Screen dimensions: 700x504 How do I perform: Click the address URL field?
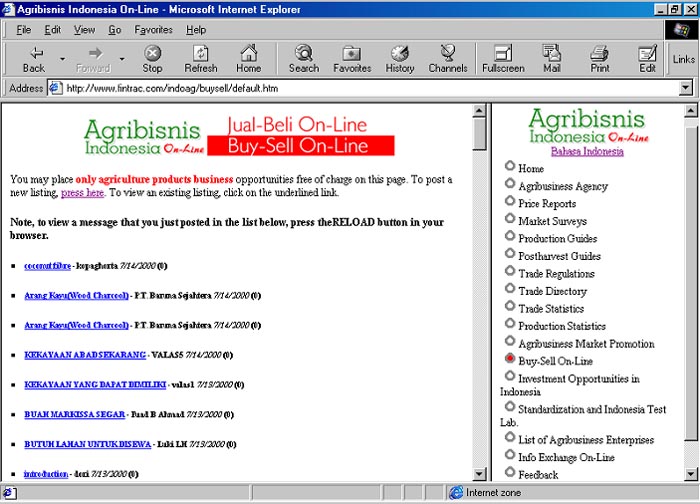[360, 88]
